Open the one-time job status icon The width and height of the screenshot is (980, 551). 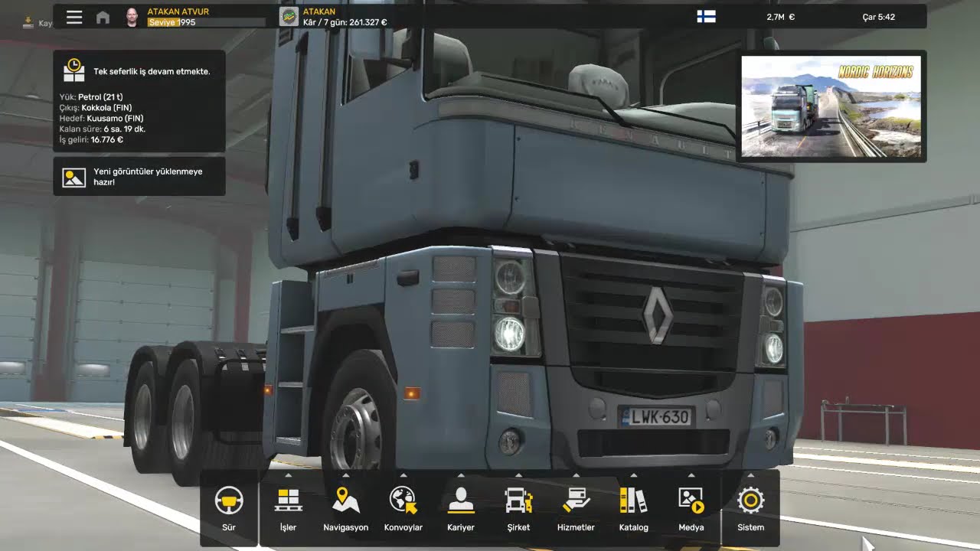[x=74, y=70]
